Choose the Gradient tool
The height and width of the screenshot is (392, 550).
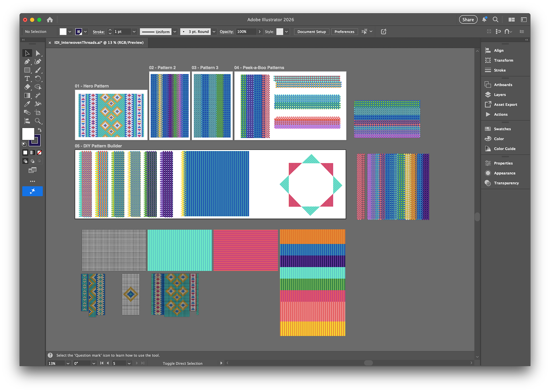pyautogui.click(x=27, y=95)
